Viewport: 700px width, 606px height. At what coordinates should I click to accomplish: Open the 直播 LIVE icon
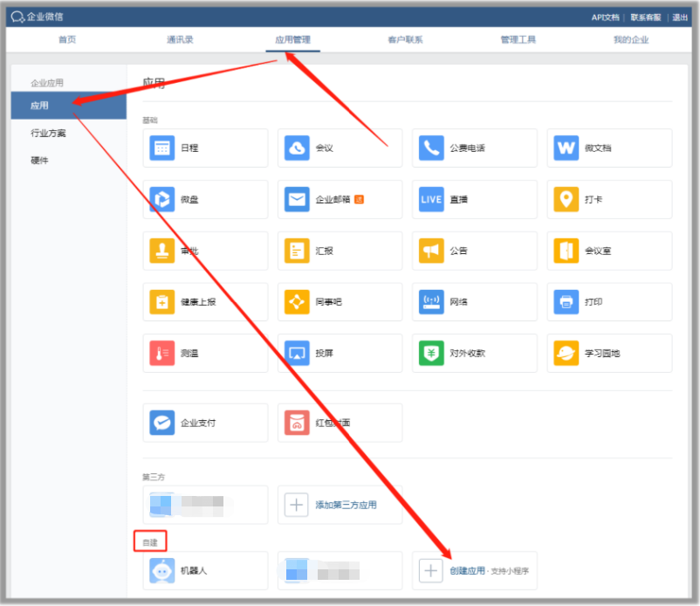pyautogui.click(x=431, y=199)
